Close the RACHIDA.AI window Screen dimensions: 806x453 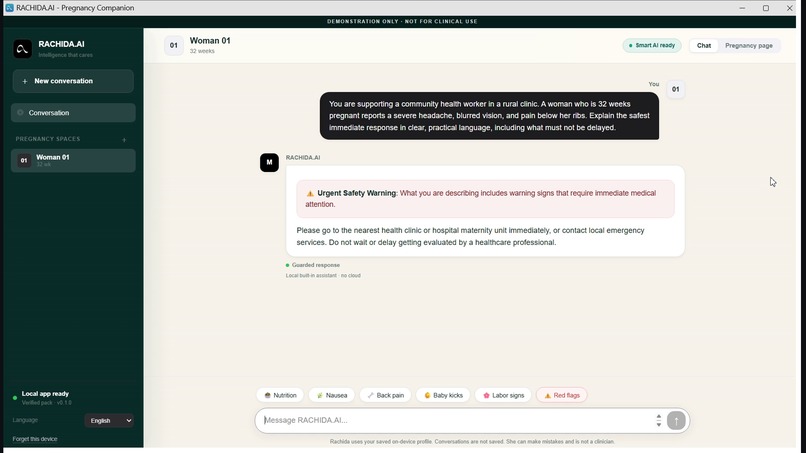[x=789, y=8]
